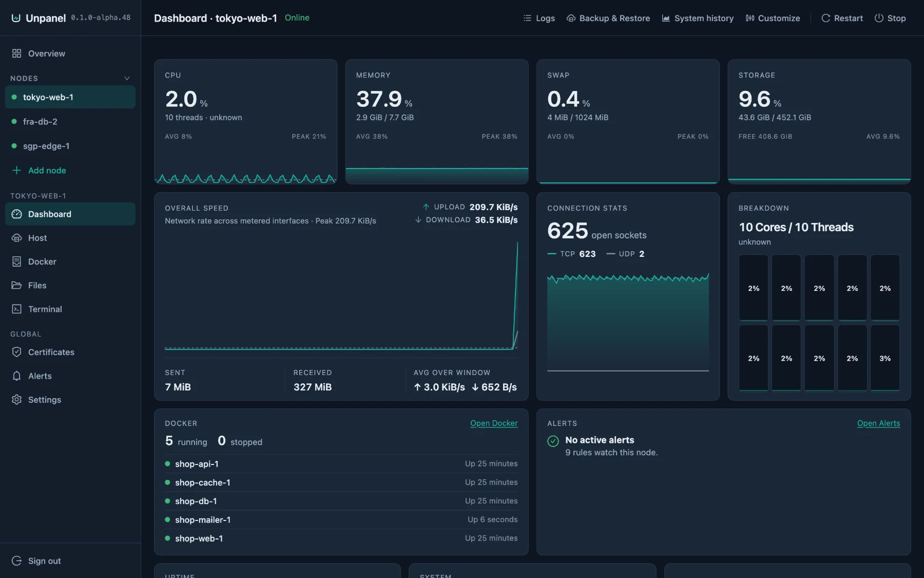Click the Stop button label
Screen dimensions: 924x578
click(896, 18)
